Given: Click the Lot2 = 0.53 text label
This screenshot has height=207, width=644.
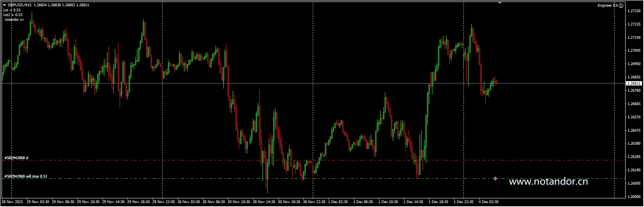Looking at the screenshot, I should click(13, 15).
